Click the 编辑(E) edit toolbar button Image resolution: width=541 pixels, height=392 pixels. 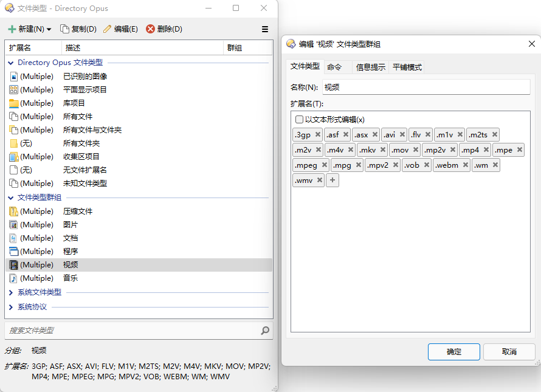tap(121, 29)
